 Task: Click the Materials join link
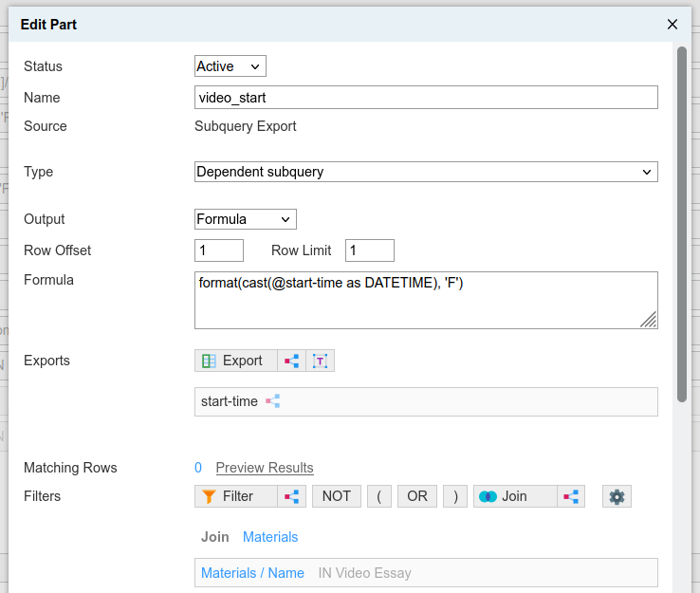click(270, 537)
